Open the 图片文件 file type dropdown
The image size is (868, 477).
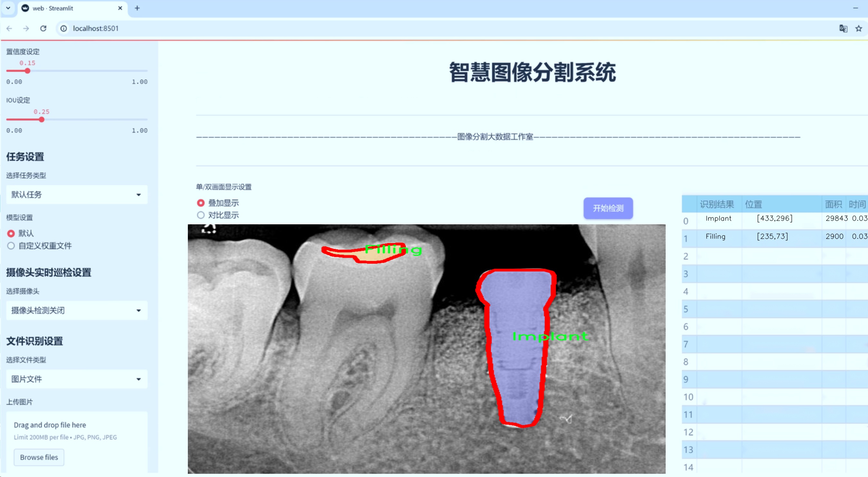pos(76,379)
